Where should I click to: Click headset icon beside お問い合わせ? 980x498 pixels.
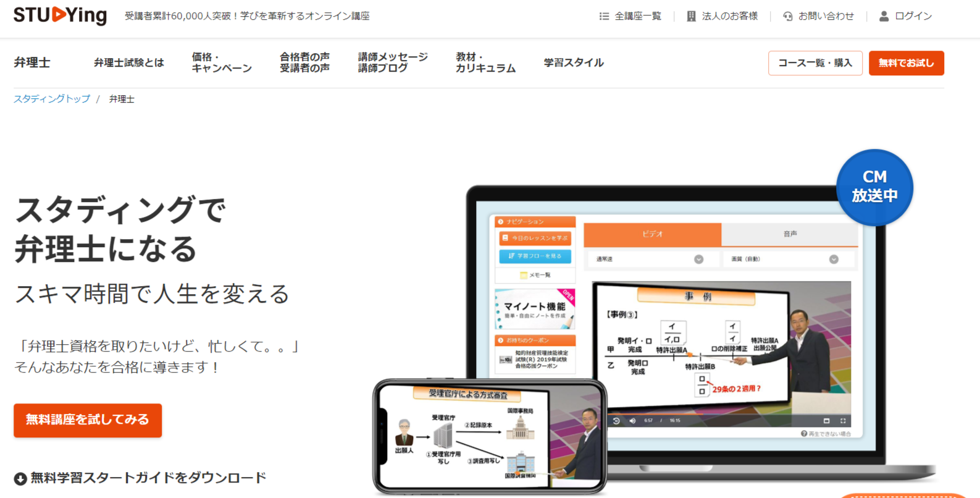pos(787,16)
